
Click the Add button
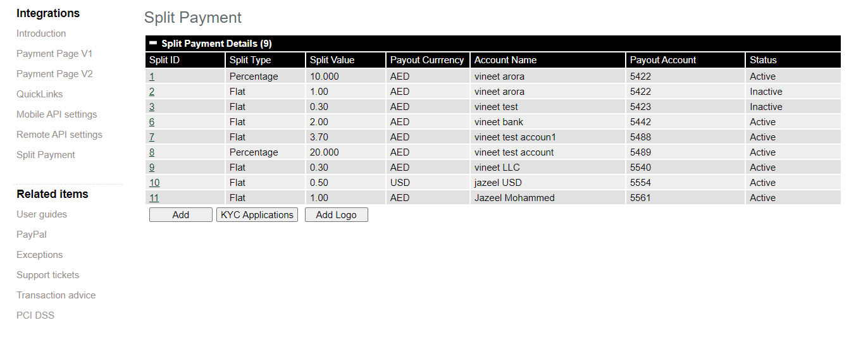[181, 215]
